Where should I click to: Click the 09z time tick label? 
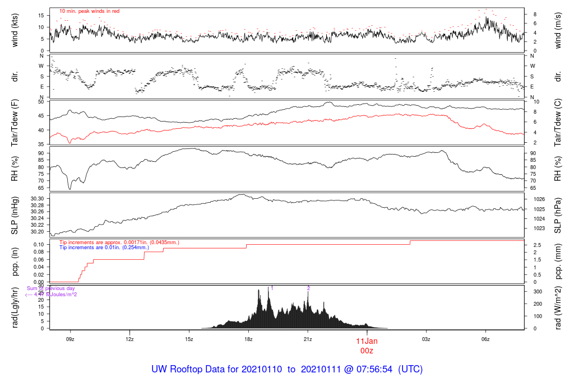(x=70, y=339)
